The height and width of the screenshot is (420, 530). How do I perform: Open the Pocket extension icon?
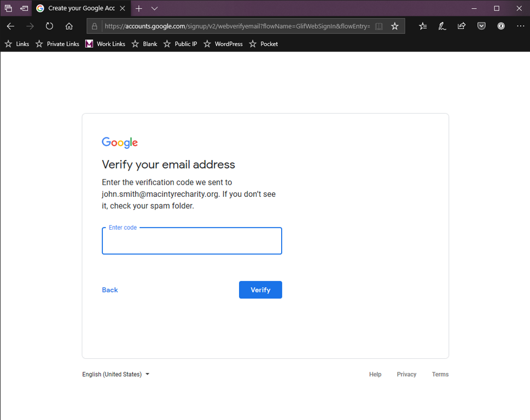pyautogui.click(x=481, y=26)
